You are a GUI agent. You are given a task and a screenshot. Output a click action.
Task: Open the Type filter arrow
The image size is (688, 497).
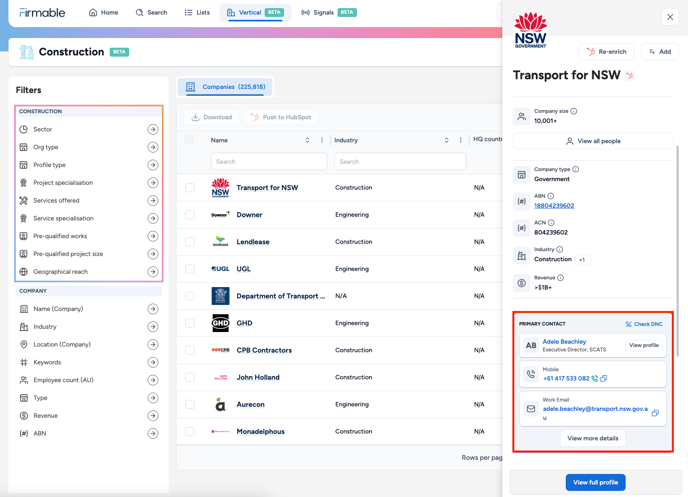tap(153, 398)
